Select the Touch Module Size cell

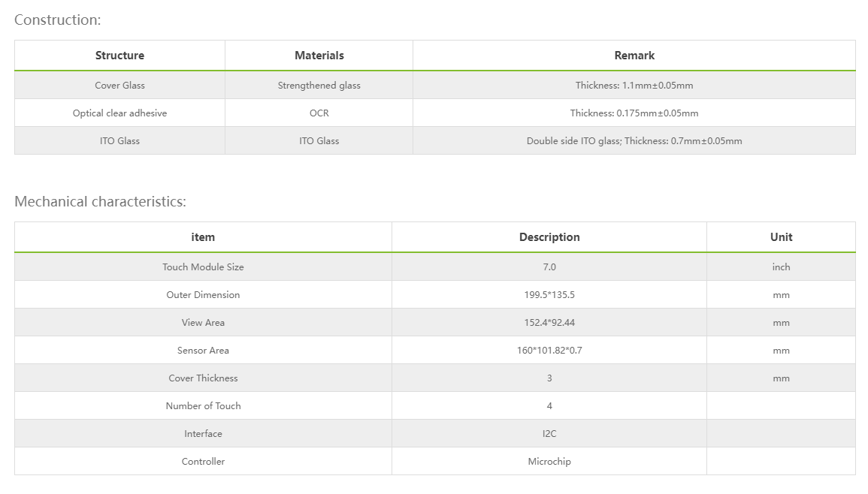(x=203, y=267)
